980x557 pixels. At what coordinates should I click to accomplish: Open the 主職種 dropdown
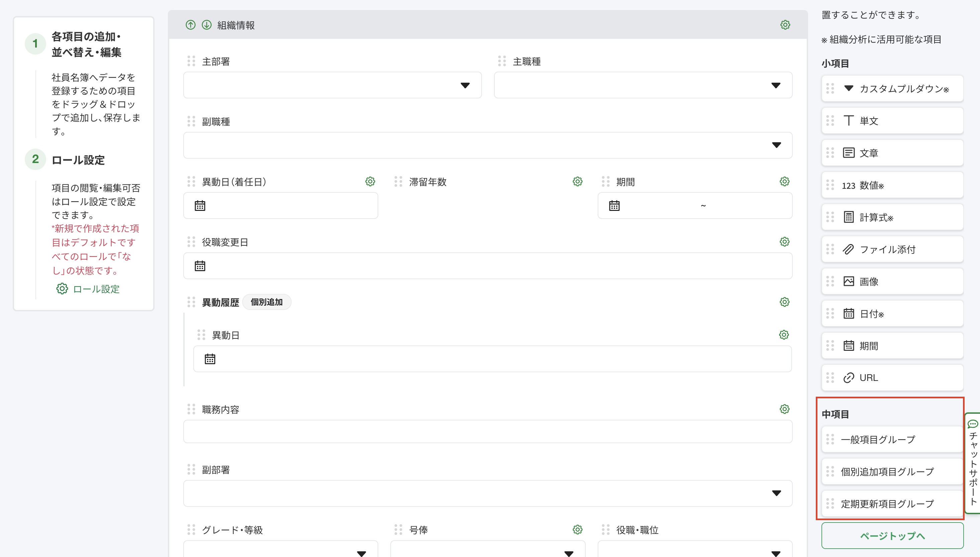point(776,85)
